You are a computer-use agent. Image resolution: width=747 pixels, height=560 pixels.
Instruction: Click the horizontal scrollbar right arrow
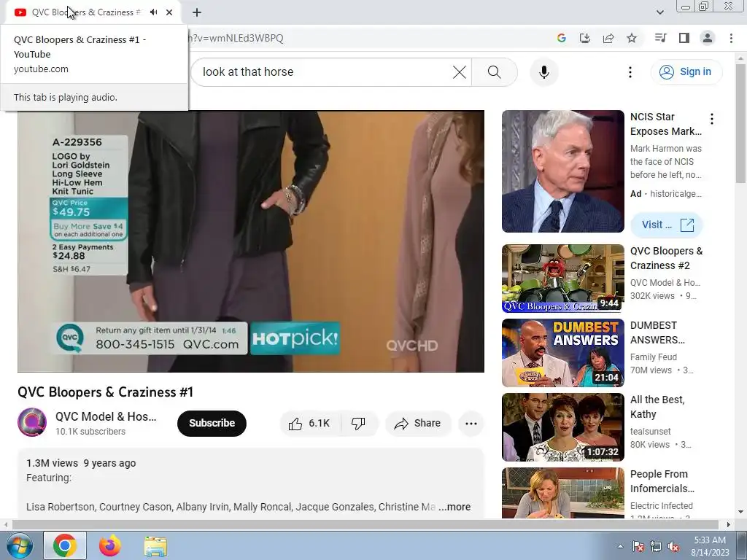[728, 525]
